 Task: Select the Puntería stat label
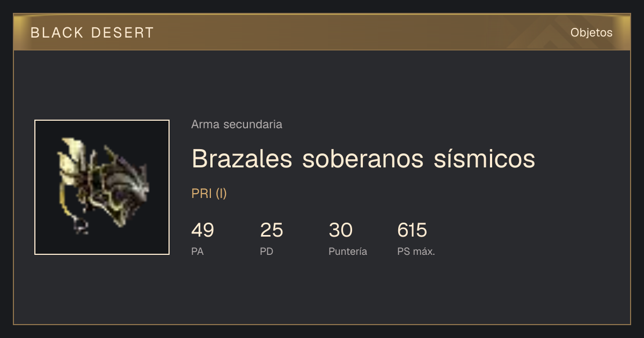click(x=348, y=251)
